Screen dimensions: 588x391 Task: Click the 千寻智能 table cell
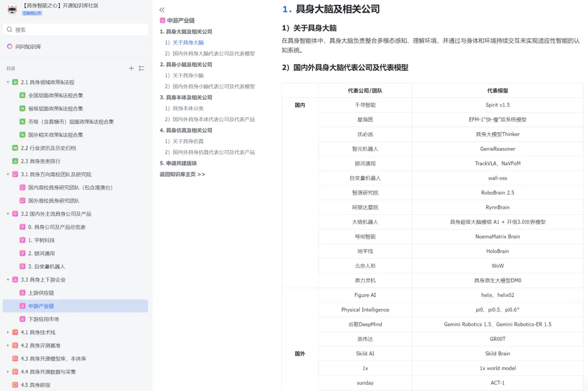click(365, 105)
